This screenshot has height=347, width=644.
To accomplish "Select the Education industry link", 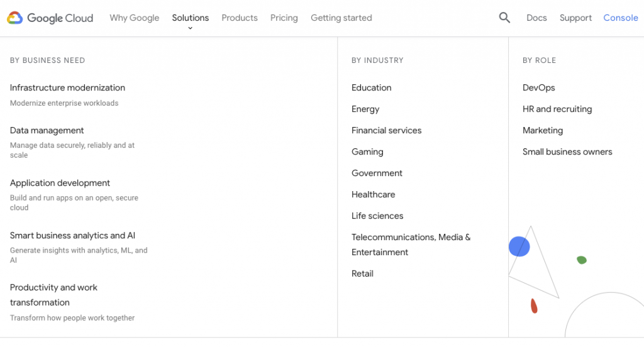I will [x=372, y=87].
